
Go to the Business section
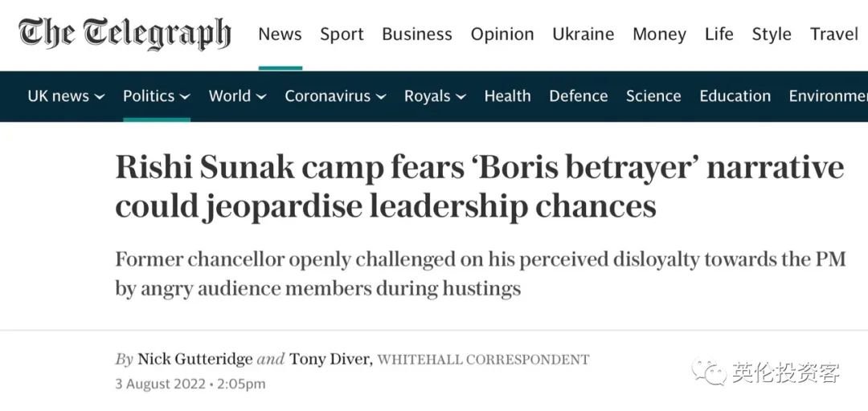416,35
